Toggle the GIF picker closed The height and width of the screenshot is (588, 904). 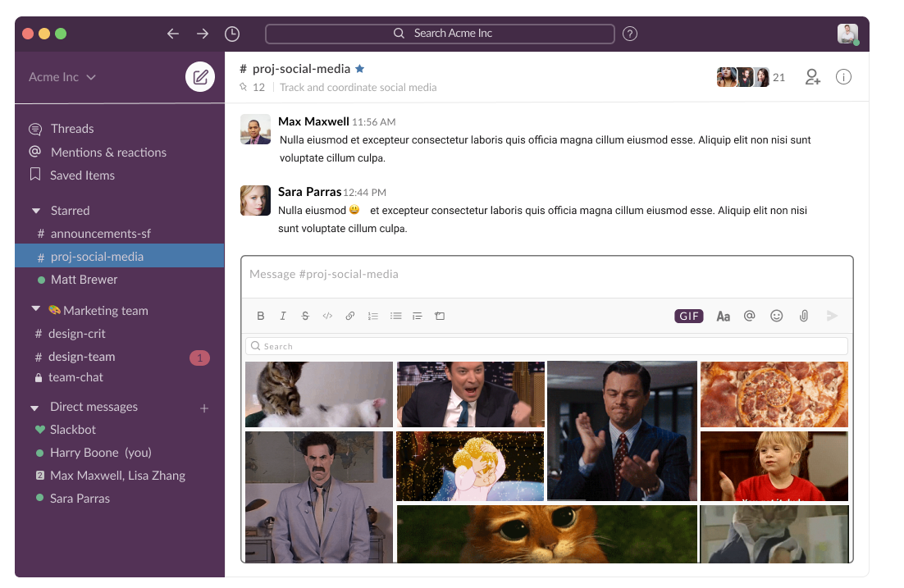[x=688, y=316]
